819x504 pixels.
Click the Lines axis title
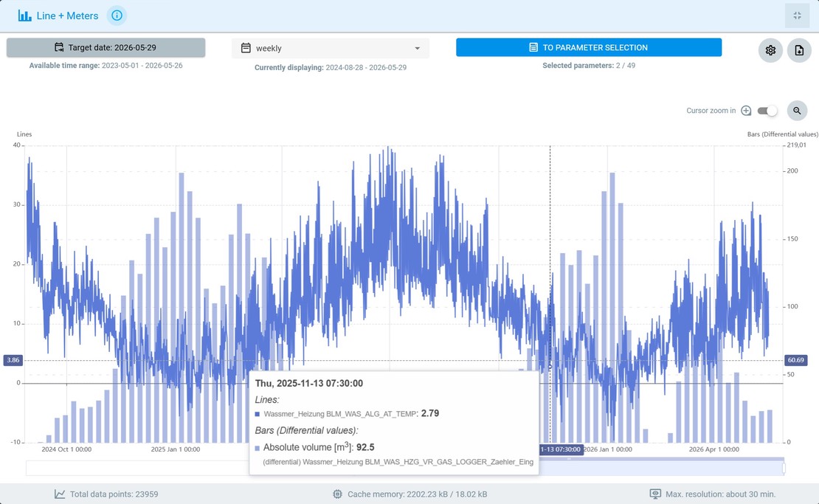click(24, 134)
